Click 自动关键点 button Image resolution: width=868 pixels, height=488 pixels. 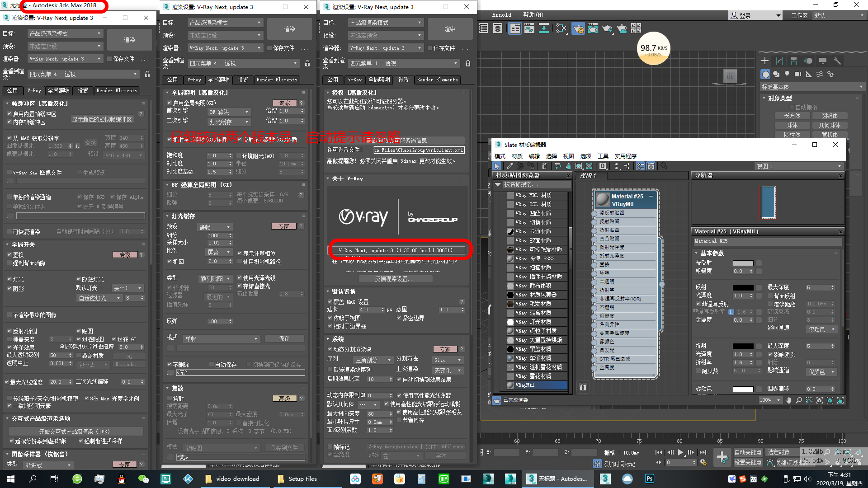pos(748,452)
